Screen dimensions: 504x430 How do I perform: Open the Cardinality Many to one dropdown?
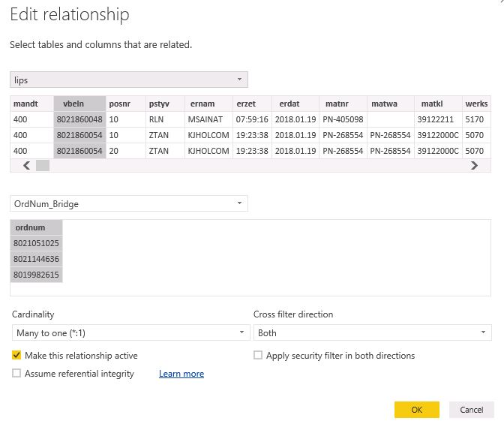(130, 332)
